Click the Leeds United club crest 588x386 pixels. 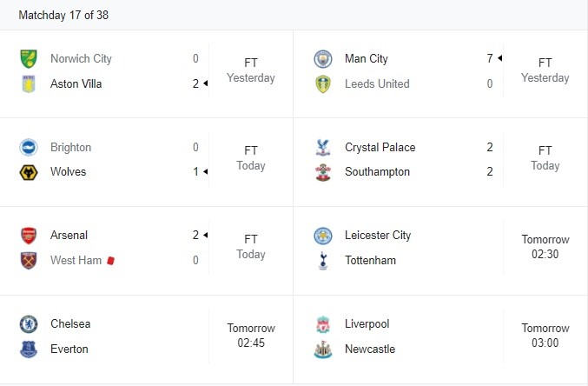tap(323, 83)
